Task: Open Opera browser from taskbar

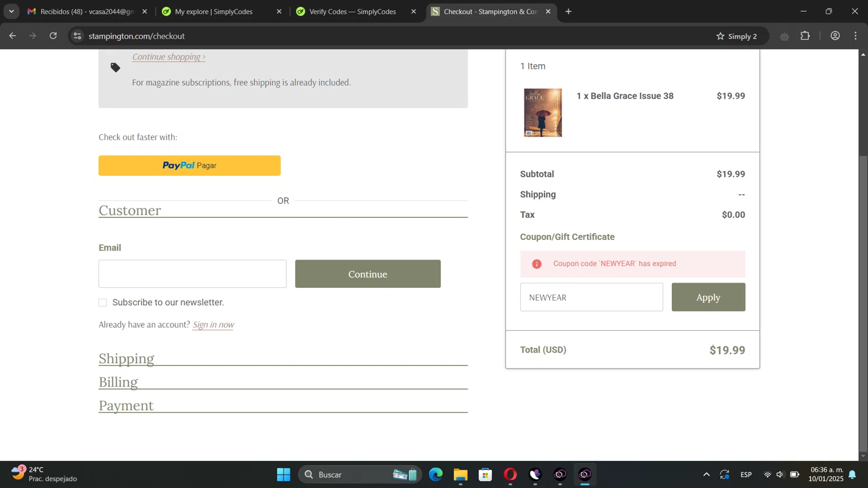Action: [510, 475]
